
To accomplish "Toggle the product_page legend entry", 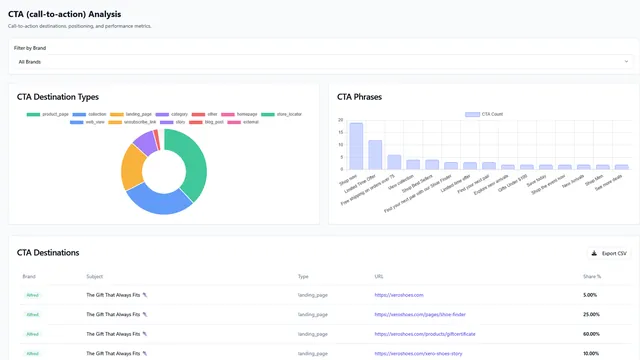I will tap(48, 114).
